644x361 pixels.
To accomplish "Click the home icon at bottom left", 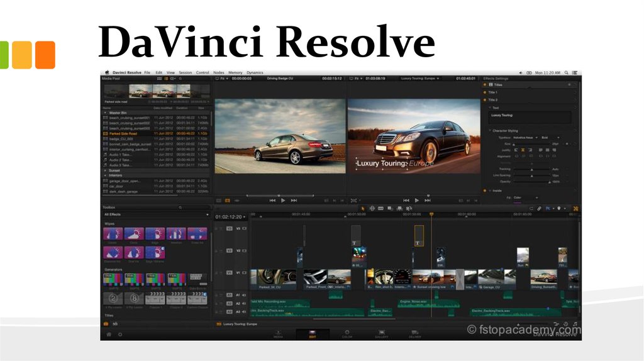I will coord(109,335).
